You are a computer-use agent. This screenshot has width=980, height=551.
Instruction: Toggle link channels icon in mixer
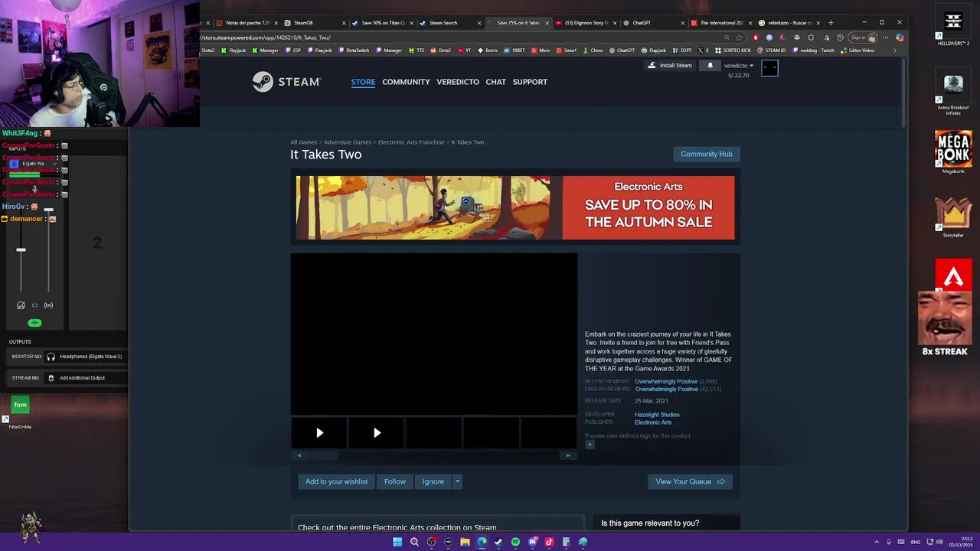click(x=34, y=305)
